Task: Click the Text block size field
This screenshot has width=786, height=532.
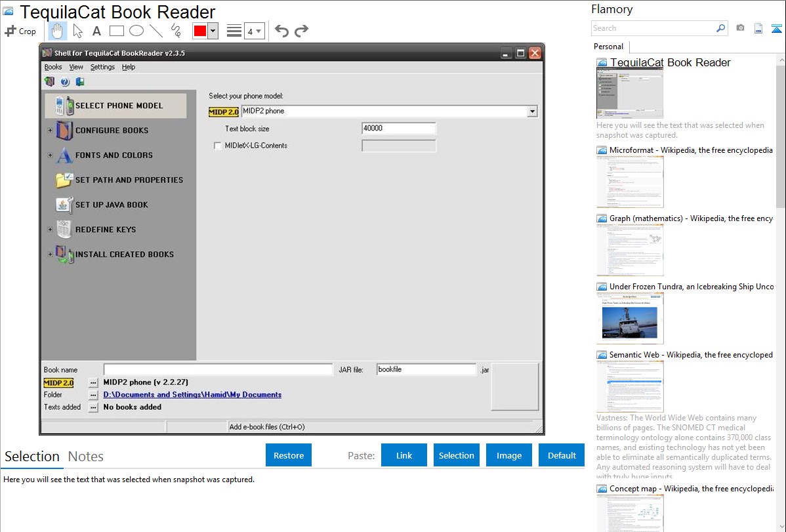Action: [x=398, y=129]
